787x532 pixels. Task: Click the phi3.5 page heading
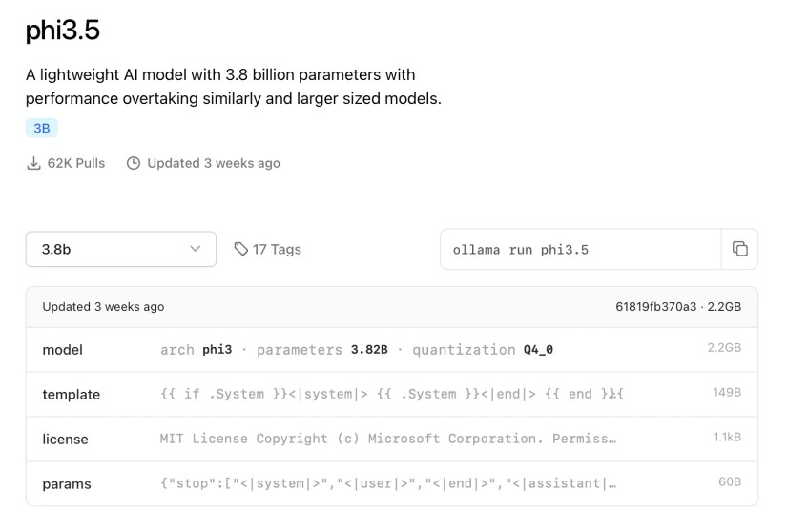[63, 31]
